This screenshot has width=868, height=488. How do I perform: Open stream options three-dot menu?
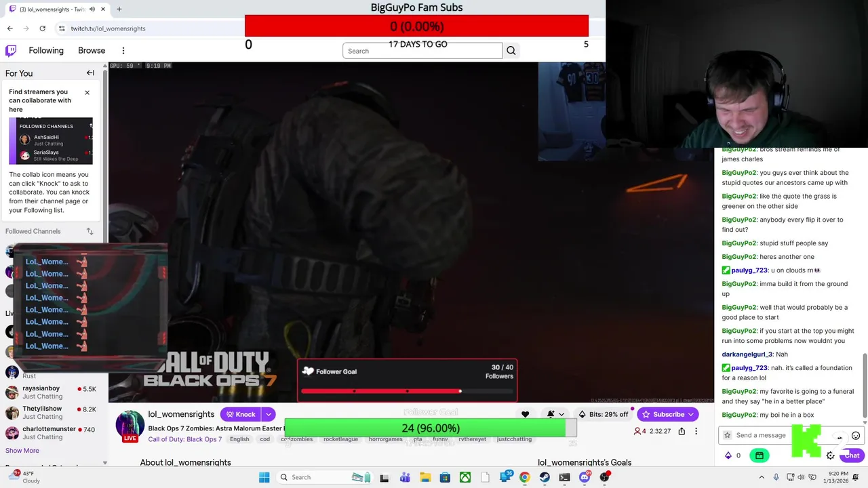696,431
